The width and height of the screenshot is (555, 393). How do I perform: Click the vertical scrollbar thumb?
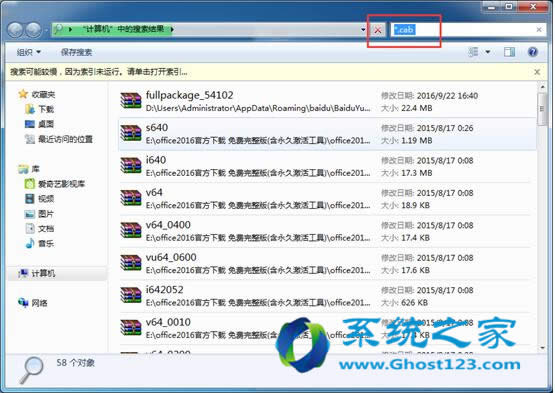(542, 109)
